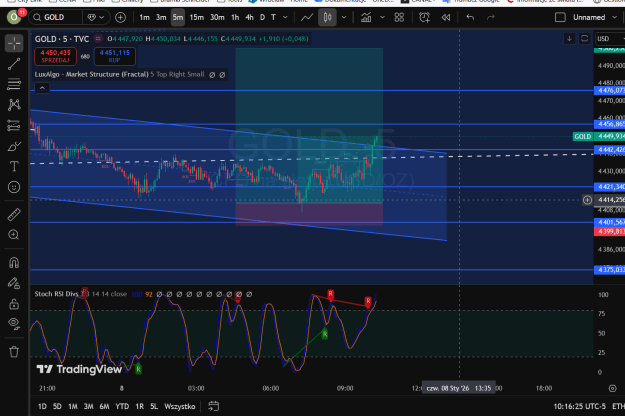Switch to line chart type icon
The width and height of the screenshot is (625, 416).
click(x=307, y=17)
